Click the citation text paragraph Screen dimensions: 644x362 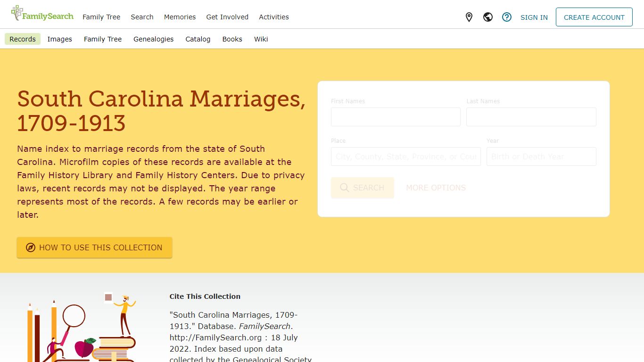tap(240, 336)
